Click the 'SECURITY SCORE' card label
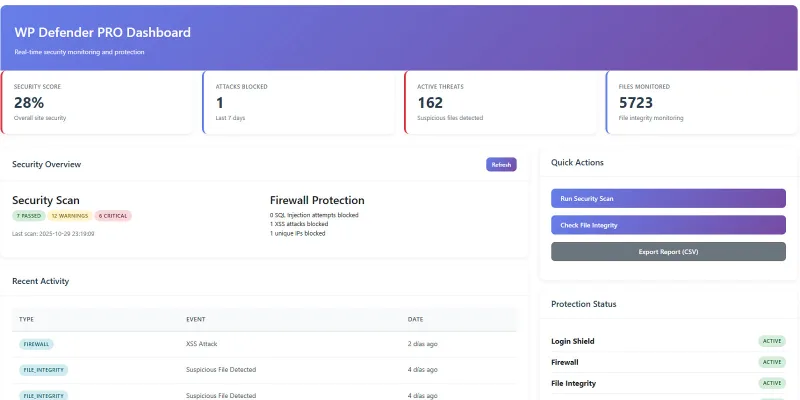 click(x=37, y=87)
